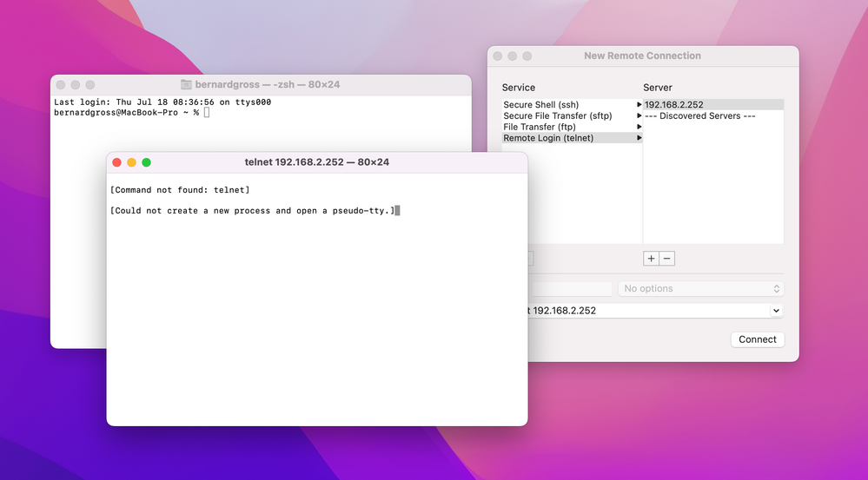Pick File Transfer (ftp) from Service list
The image size is (868, 480).
539,127
